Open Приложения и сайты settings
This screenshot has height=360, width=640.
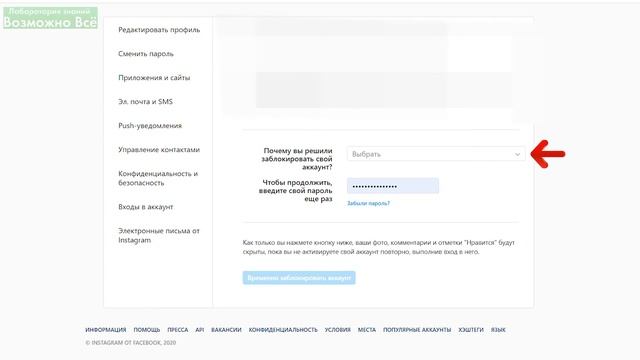(154, 78)
